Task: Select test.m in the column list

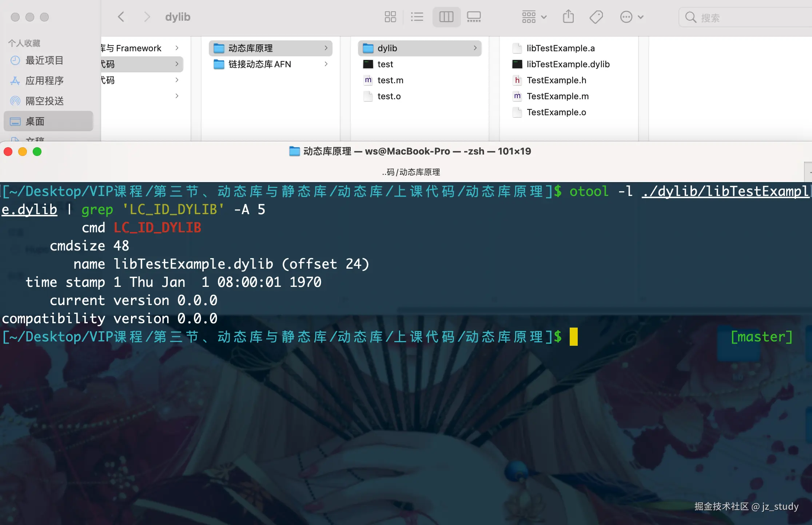Action: pos(390,80)
